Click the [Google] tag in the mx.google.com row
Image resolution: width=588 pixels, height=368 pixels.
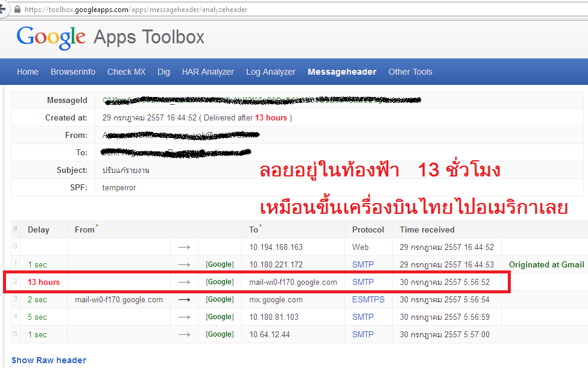click(x=220, y=299)
